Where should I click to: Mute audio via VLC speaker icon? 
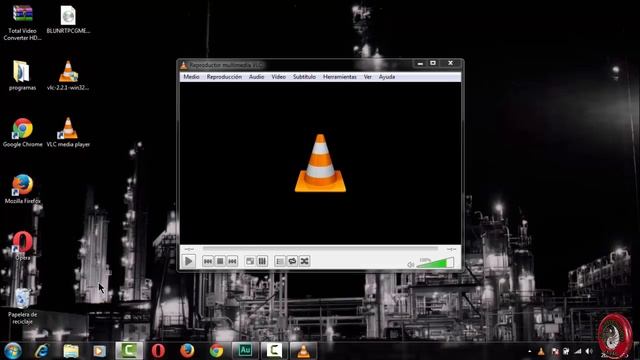click(x=411, y=265)
